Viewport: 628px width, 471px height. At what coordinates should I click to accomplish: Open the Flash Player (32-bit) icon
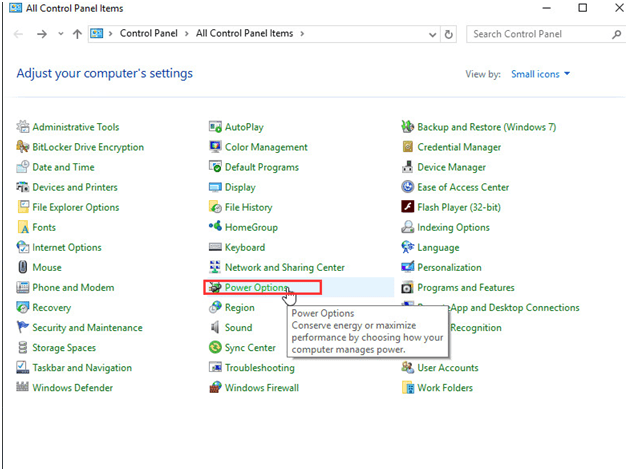408,207
